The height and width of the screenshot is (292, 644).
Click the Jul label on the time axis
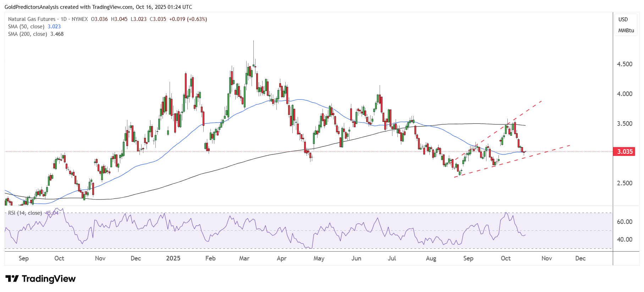(392, 258)
